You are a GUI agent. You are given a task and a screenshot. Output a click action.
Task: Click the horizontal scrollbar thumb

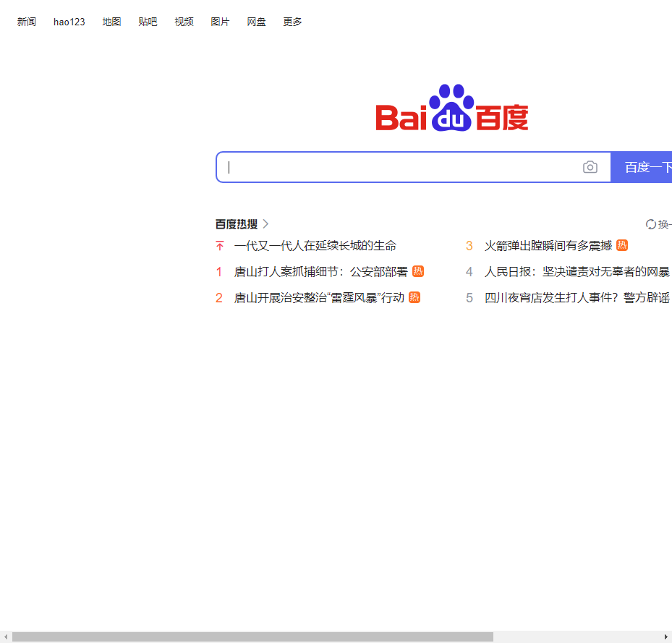pos(253,636)
